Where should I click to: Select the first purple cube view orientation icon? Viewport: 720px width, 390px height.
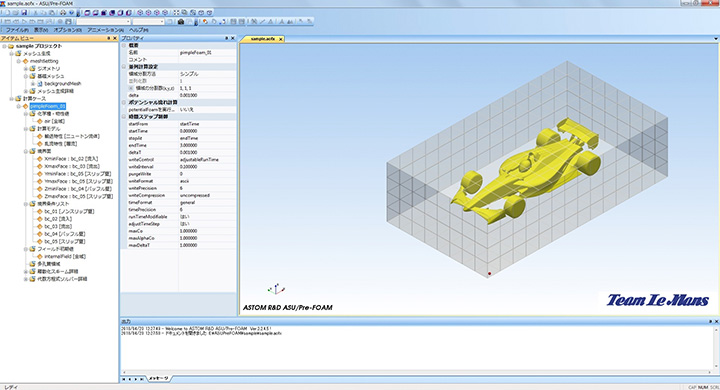tap(87, 13)
